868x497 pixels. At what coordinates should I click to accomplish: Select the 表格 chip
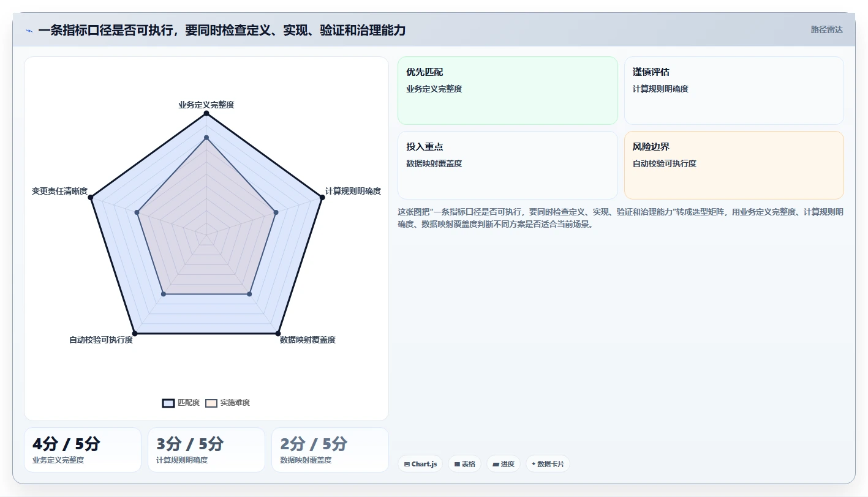(465, 464)
